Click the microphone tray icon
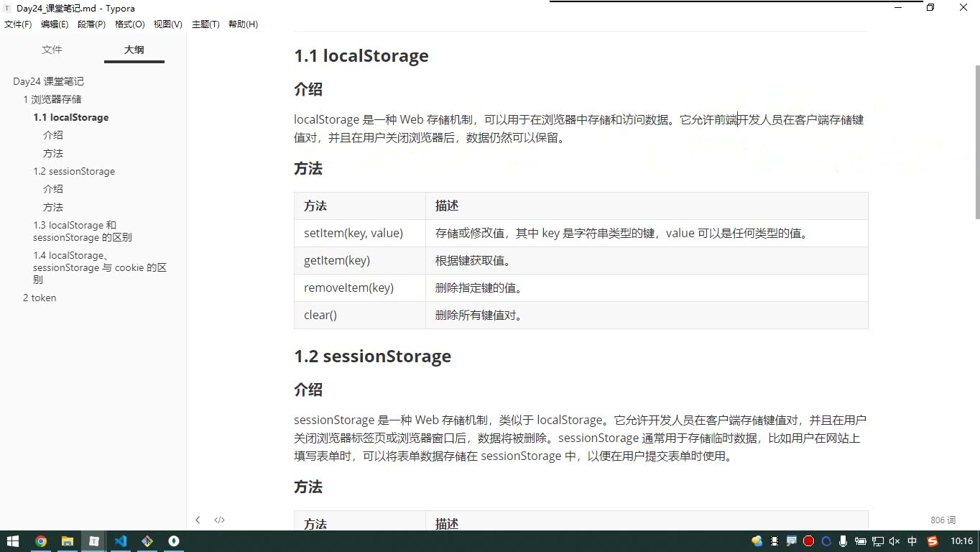The image size is (980, 552). [843, 541]
